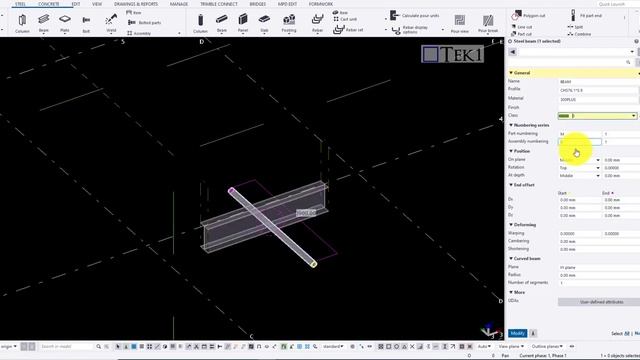Select the concrete Panel tool
Screen dimensions: 640x360
coord(243,23)
